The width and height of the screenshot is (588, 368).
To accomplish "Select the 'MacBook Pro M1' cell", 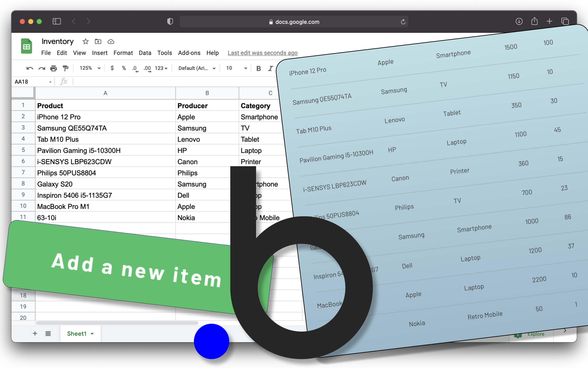I will (x=105, y=206).
